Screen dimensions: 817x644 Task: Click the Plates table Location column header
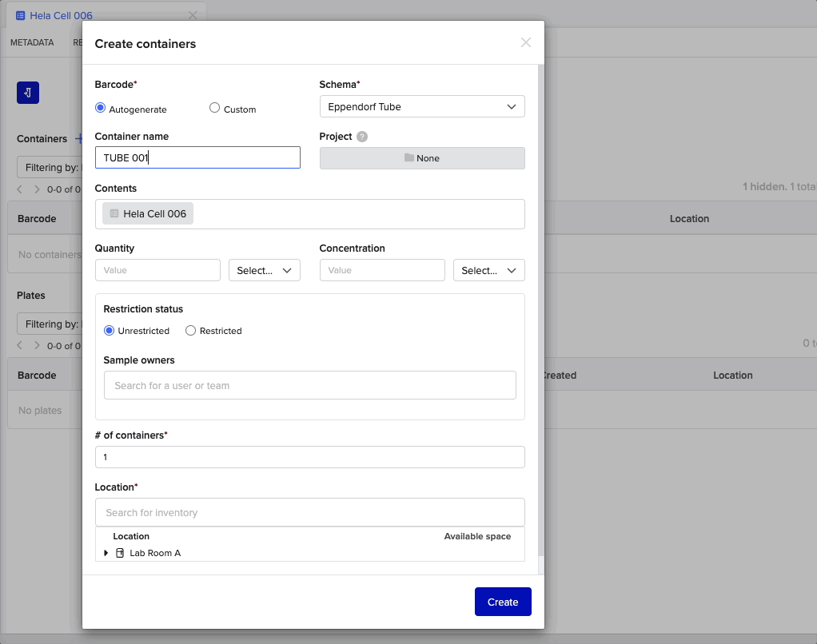pyautogui.click(x=732, y=376)
